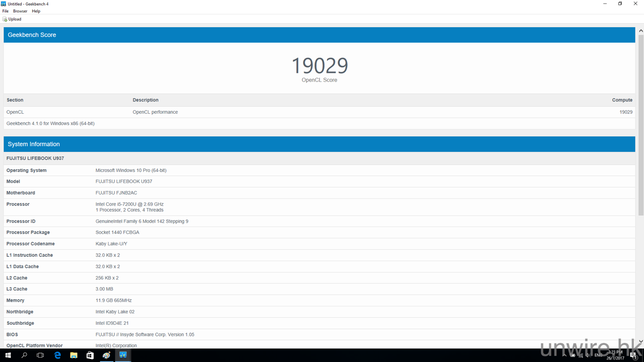Open Microsoft Store from taskbar
Screen dimensions: 644x362
pyautogui.click(x=90, y=355)
